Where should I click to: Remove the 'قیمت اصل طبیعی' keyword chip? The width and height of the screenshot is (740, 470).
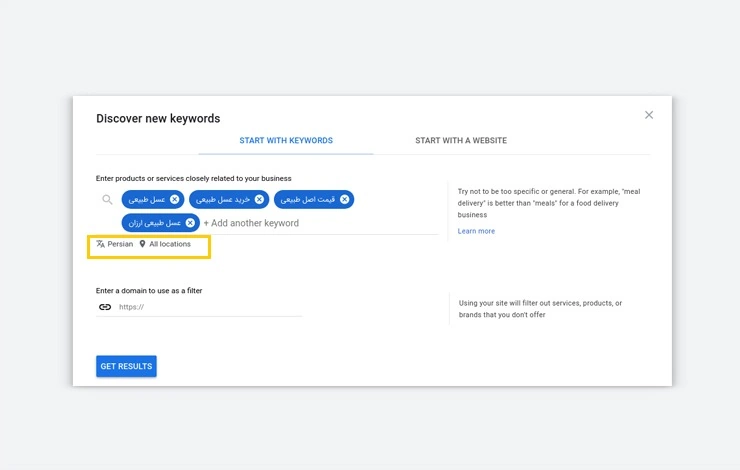(345, 199)
